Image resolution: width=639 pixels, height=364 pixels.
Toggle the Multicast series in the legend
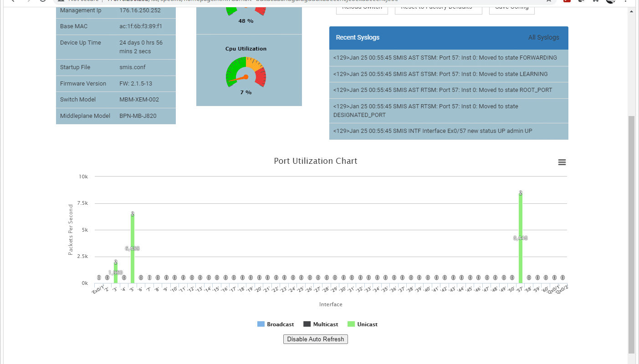pos(321,324)
